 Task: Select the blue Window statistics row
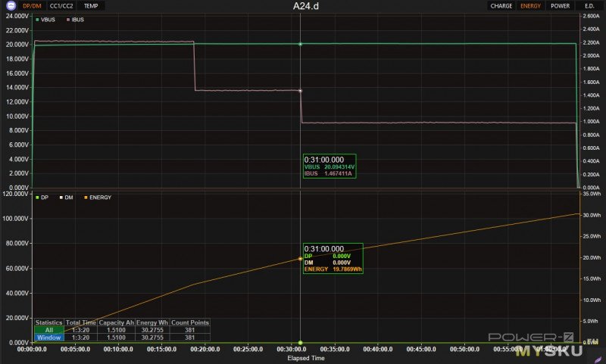[48, 338]
